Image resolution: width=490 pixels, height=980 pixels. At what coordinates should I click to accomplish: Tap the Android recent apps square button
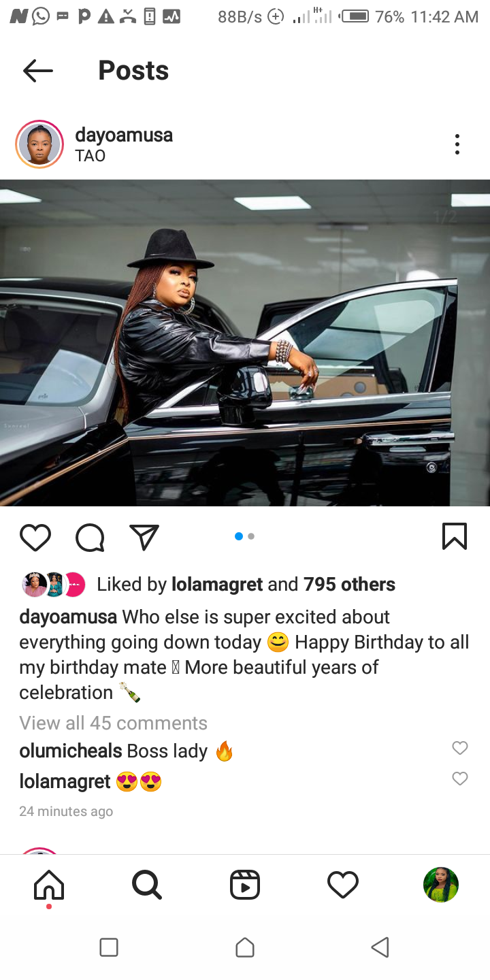pyautogui.click(x=109, y=947)
